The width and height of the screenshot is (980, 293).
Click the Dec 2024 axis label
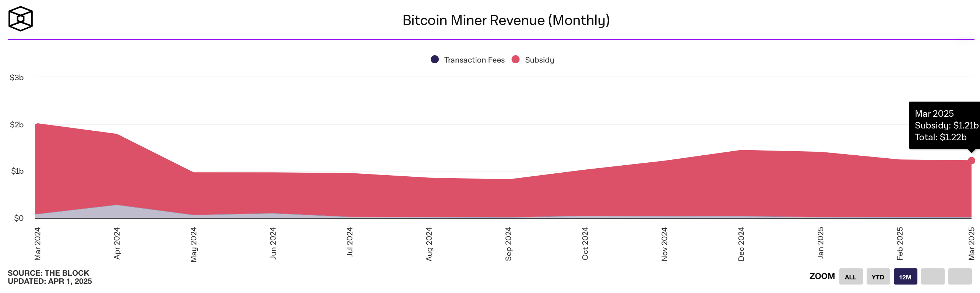pyautogui.click(x=741, y=244)
